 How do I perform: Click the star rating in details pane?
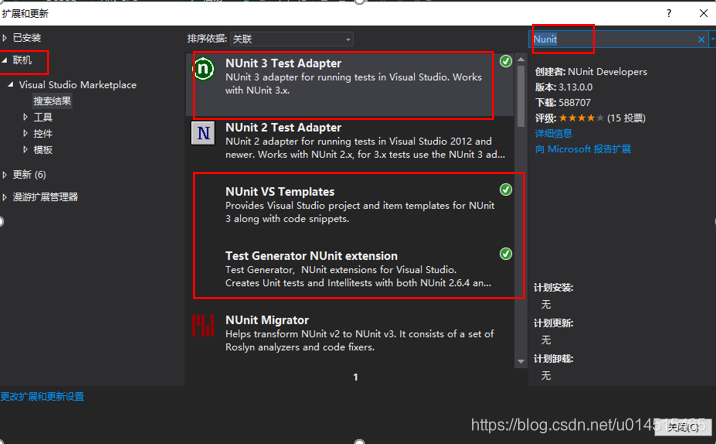(x=581, y=118)
